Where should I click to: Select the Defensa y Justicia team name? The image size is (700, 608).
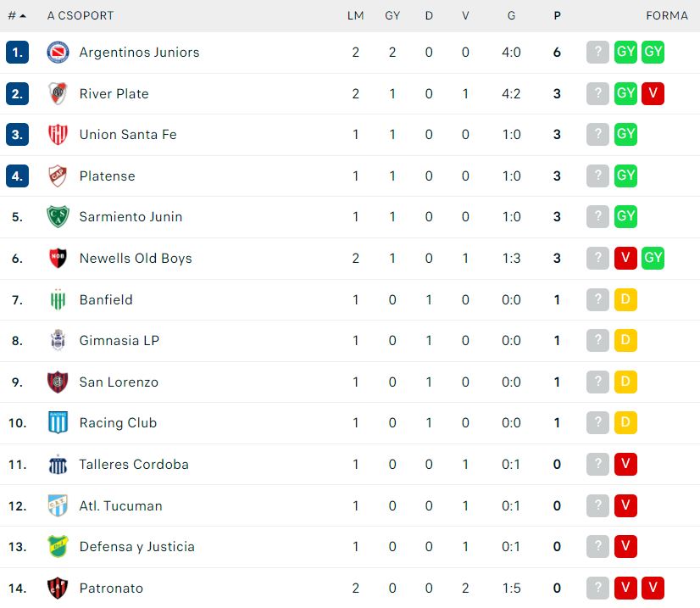tap(137, 546)
